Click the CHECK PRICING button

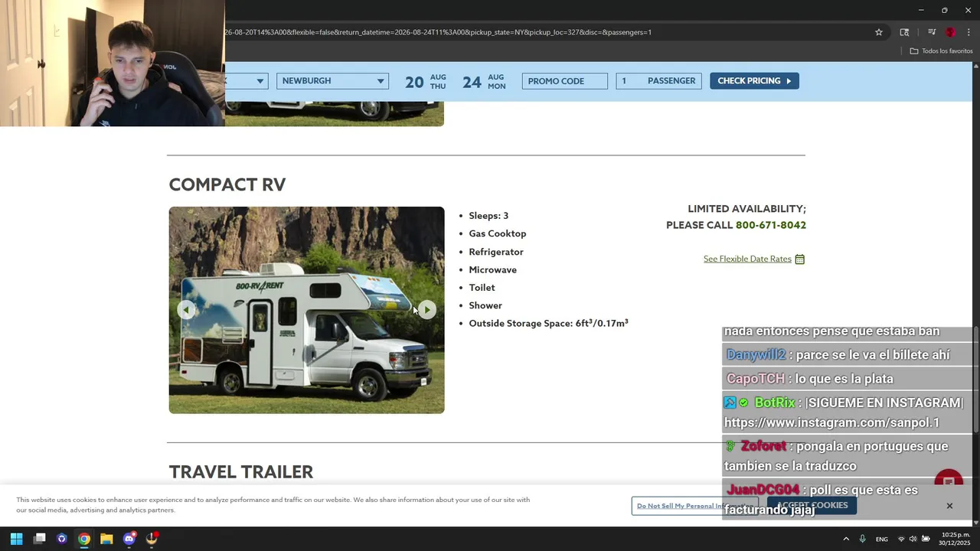[754, 81]
